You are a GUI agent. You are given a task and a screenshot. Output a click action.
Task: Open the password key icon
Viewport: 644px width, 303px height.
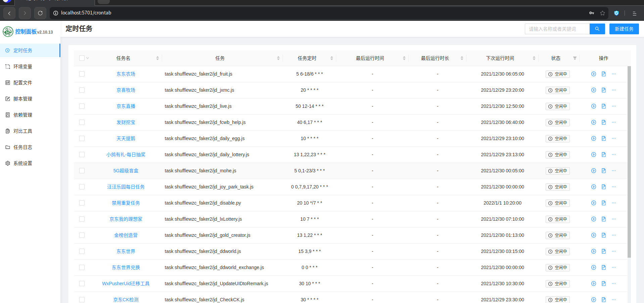pos(591,13)
